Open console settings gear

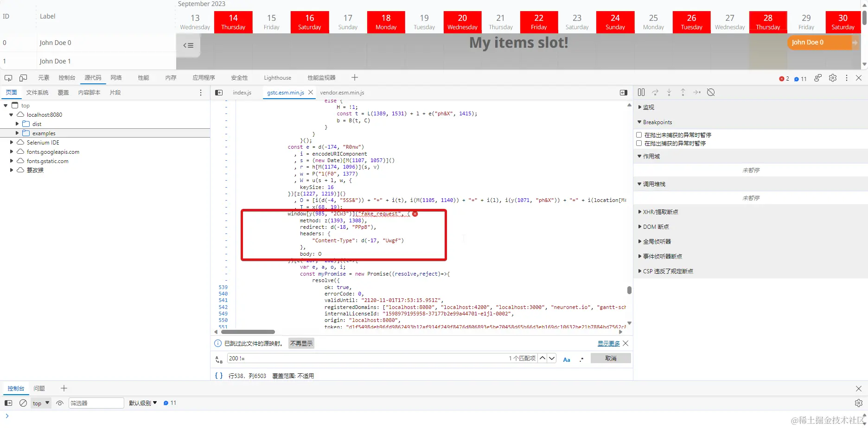tap(859, 403)
